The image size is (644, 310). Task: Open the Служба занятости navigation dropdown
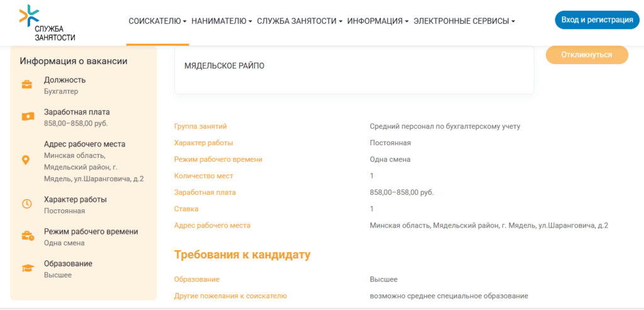tap(299, 21)
